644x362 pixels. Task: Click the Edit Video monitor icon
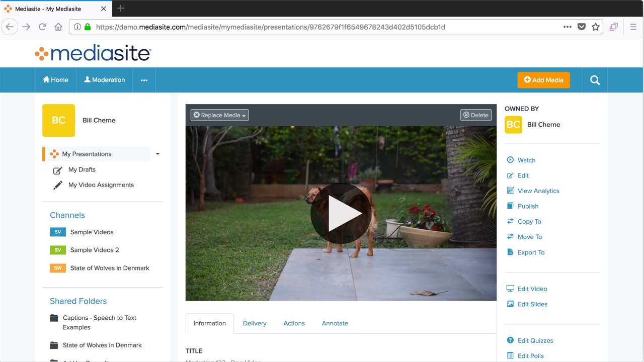point(510,289)
